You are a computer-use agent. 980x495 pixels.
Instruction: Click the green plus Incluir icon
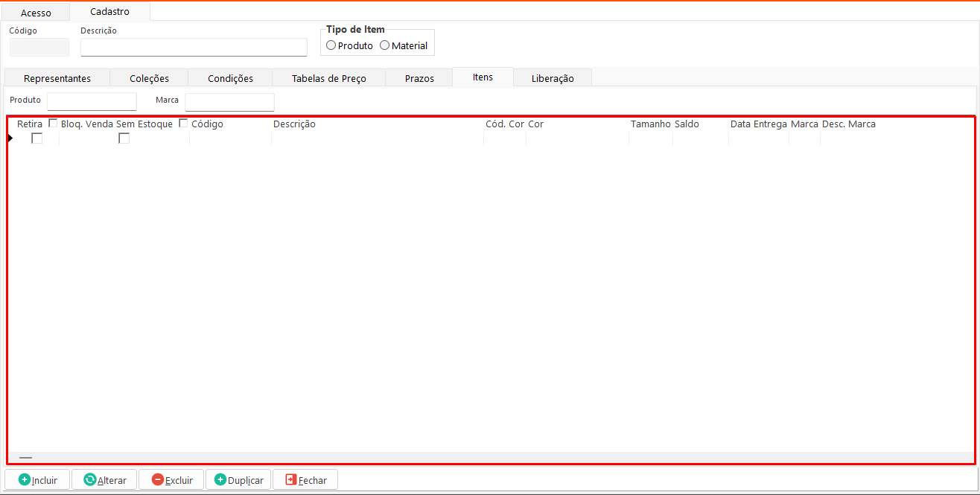click(x=25, y=480)
